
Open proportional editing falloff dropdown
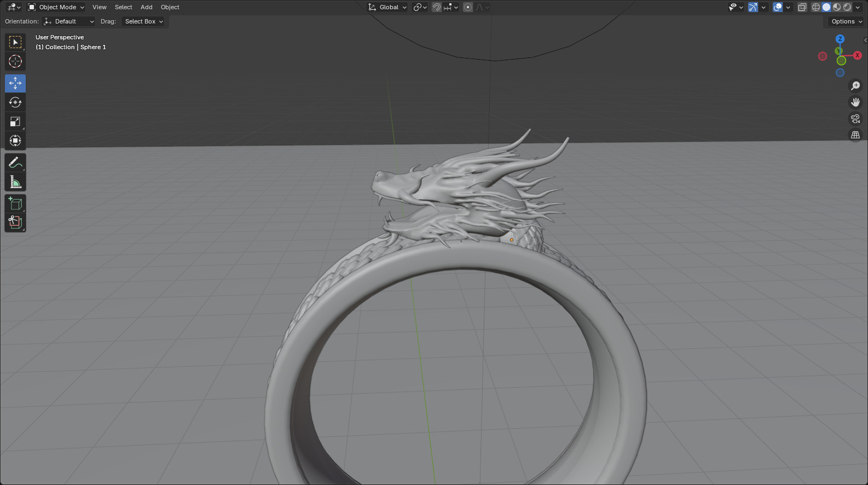(x=482, y=7)
